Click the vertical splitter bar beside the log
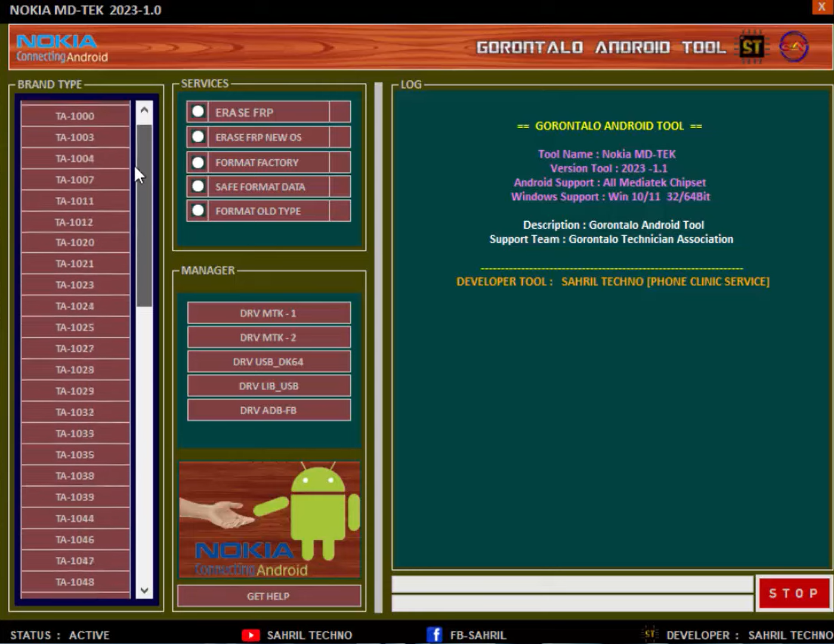This screenshot has width=834, height=644. coord(378,348)
